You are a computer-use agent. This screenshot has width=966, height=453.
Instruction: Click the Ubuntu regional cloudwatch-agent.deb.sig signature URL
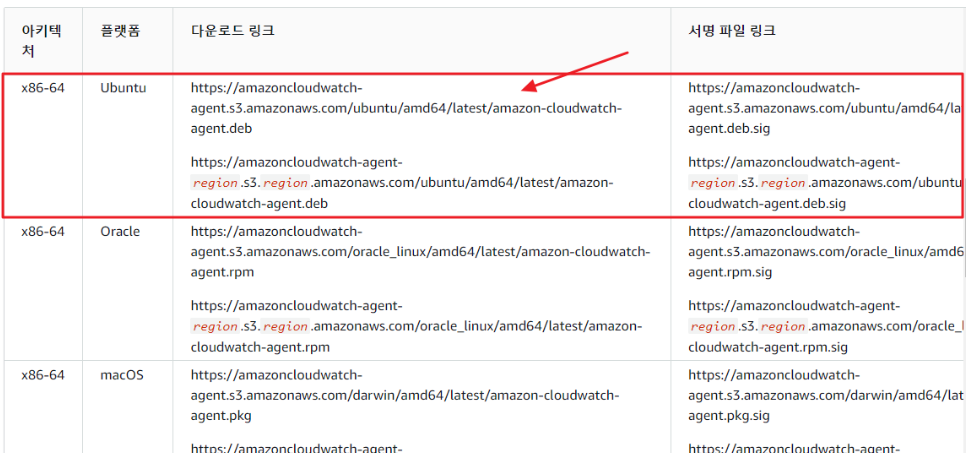825,183
